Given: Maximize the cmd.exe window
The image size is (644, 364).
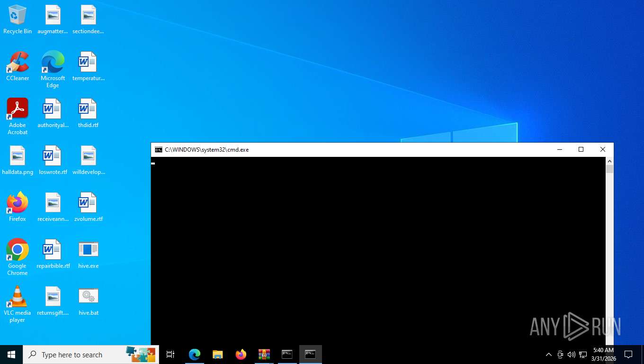Looking at the screenshot, I should pos(581,150).
